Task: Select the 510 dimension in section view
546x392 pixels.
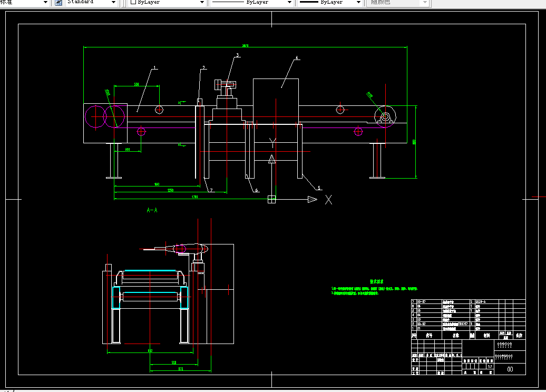Action: (174, 362)
